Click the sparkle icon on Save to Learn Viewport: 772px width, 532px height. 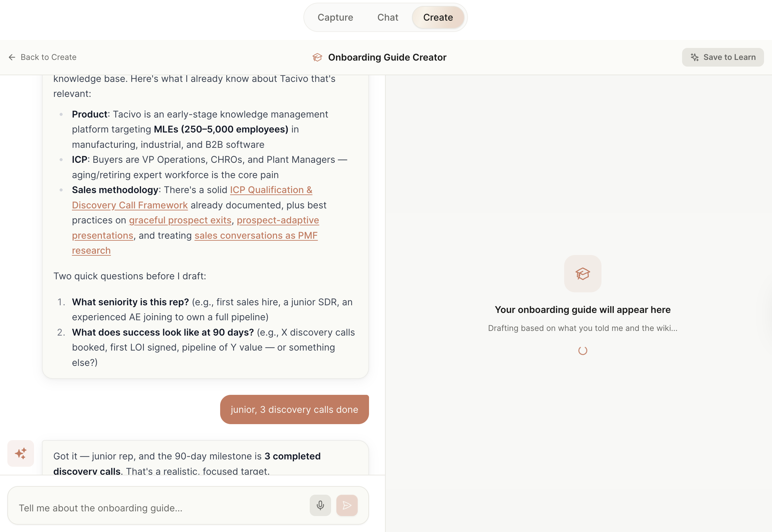point(695,57)
